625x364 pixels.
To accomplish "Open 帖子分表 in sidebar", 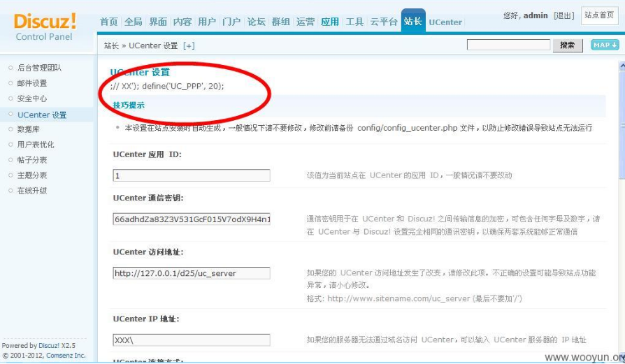I will pyautogui.click(x=32, y=160).
